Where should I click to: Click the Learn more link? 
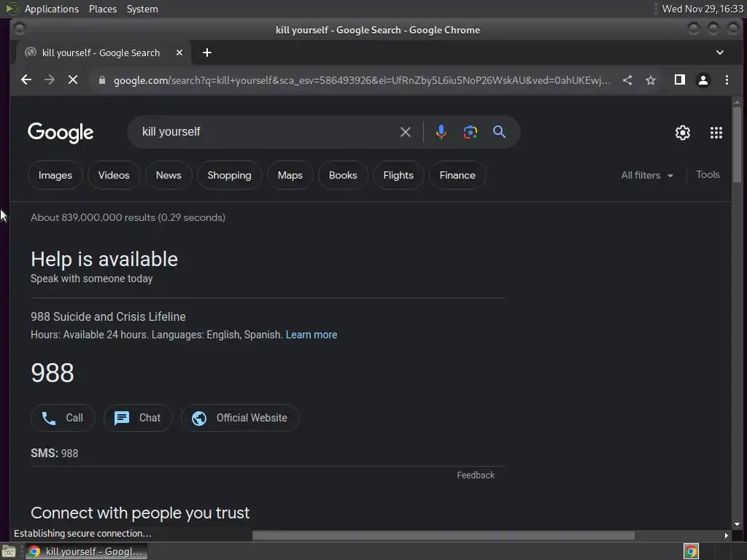coord(311,335)
